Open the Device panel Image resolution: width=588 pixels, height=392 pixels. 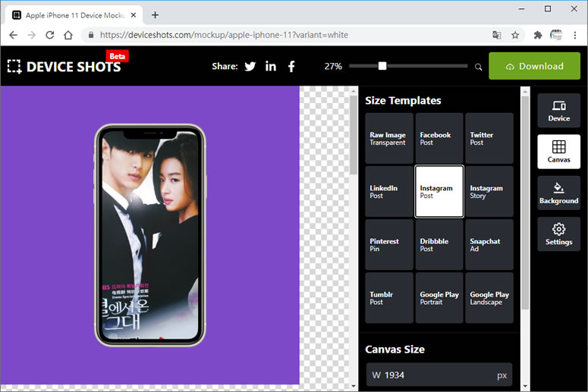click(x=558, y=111)
